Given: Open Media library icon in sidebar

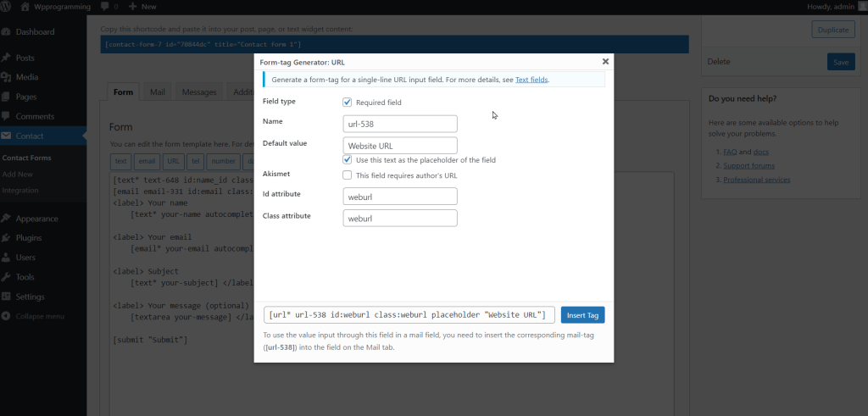Looking at the screenshot, I should click(7, 77).
